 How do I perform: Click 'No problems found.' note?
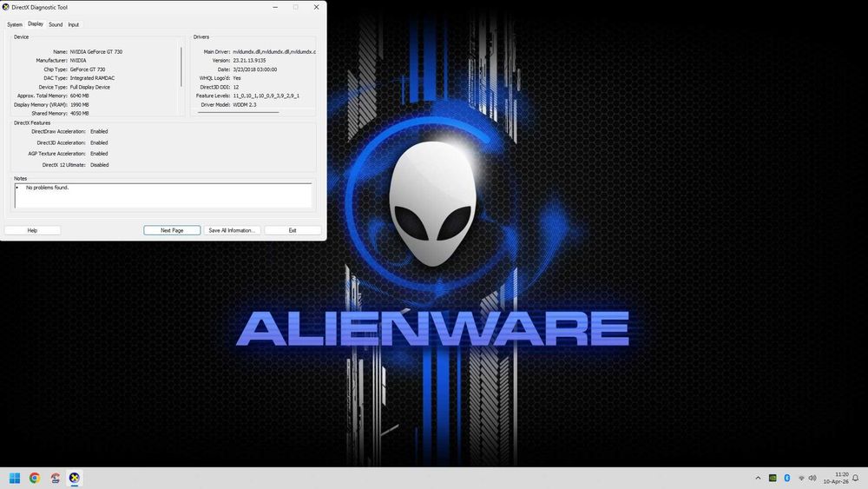[x=47, y=188]
